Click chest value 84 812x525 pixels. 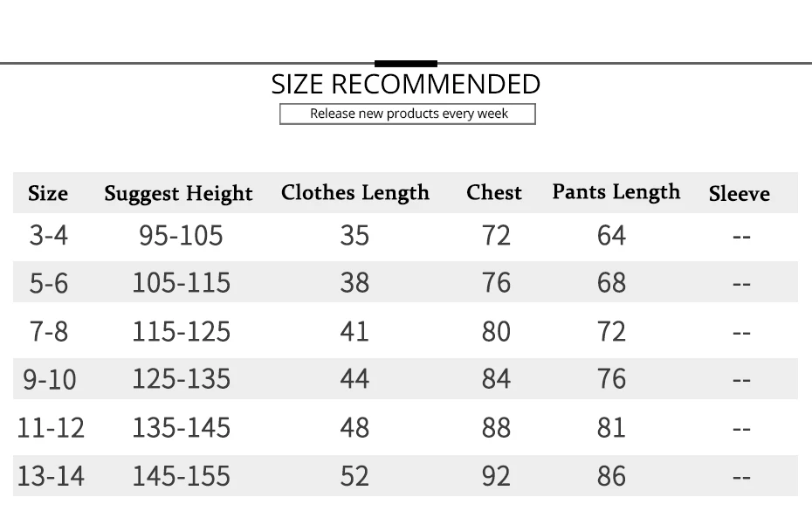coord(496,379)
